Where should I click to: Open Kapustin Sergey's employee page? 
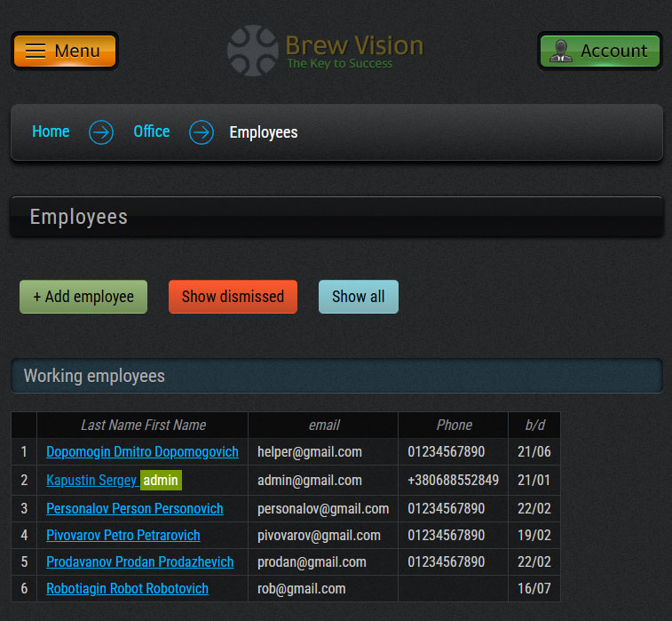[91, 481]
